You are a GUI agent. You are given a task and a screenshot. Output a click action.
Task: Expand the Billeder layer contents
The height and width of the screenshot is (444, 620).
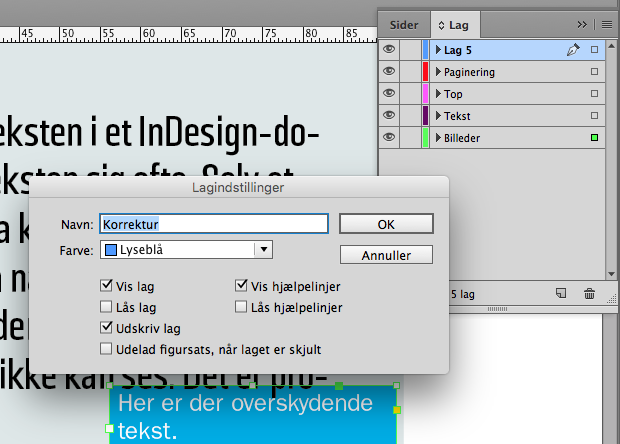[438, 138]
